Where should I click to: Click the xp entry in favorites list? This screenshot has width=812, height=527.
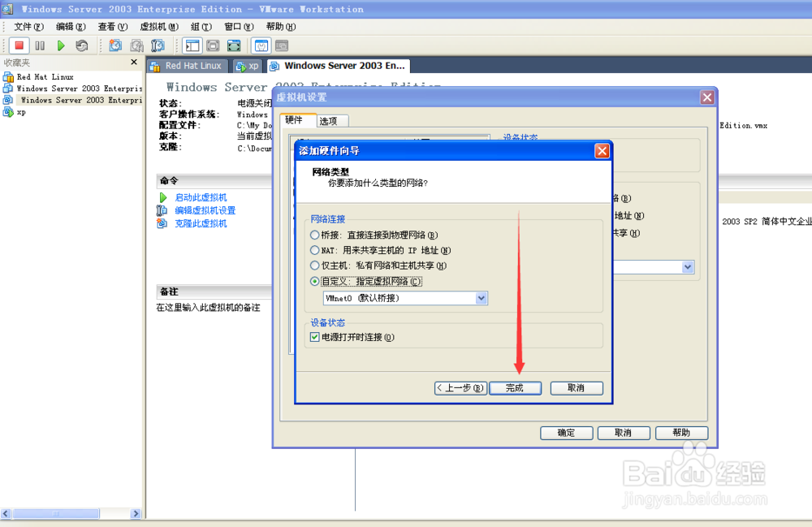pos(21,112)
